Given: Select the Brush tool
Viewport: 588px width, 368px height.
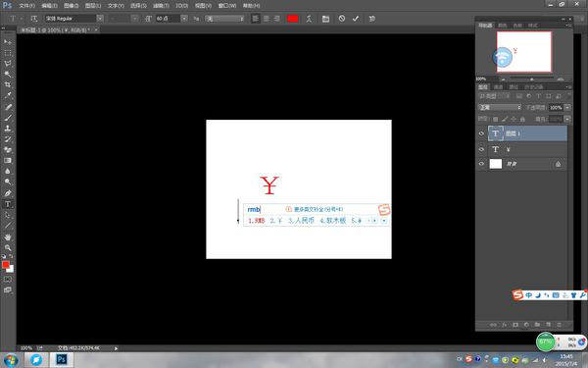Looking at the screenshot, I should [8, 118].
